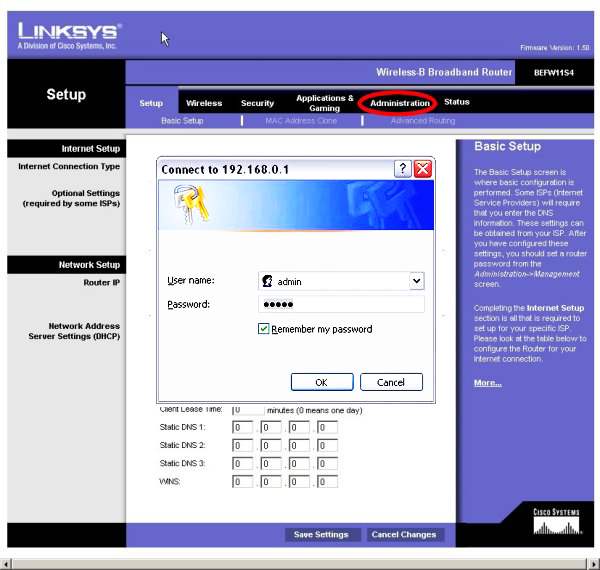Click horizontal scrollbar right arrow
Image resolution: width=600 pixels, height=570 pixels.
click(594, 564)
